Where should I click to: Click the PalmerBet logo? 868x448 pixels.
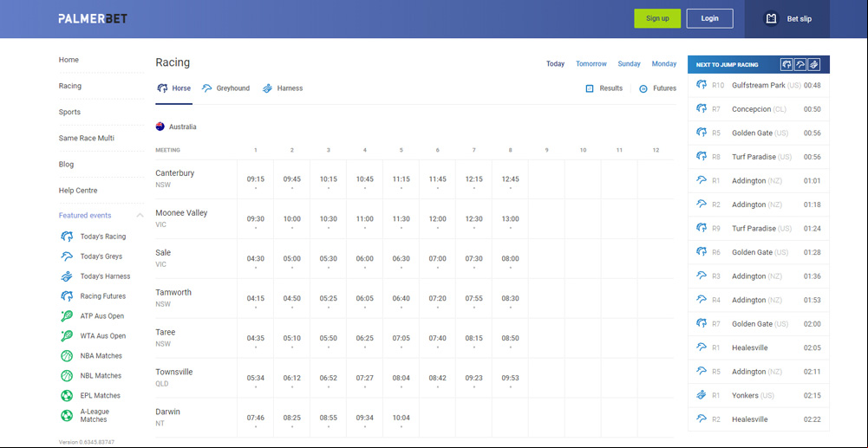click(x=93, y=19)
